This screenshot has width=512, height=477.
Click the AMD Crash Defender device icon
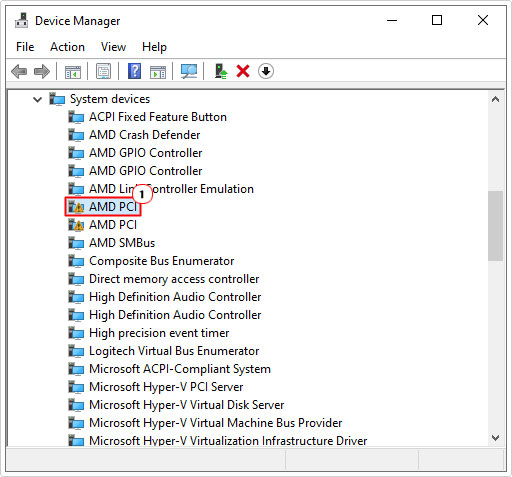pos(76,135)
